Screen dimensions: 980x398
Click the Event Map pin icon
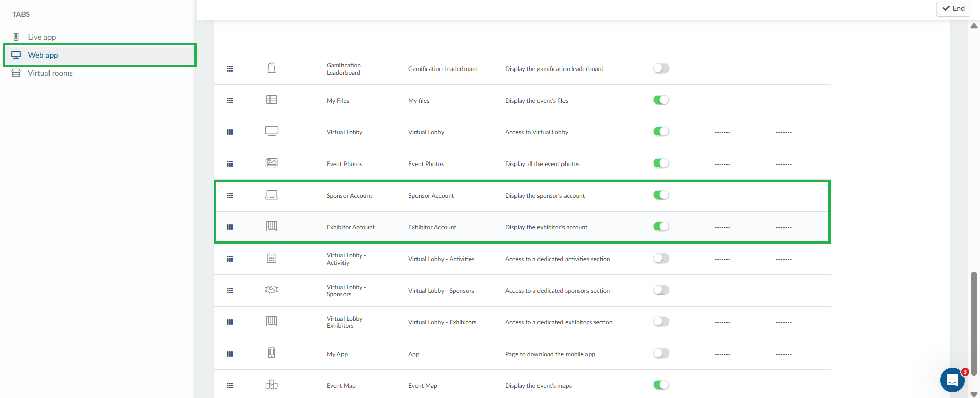point(272,385)
